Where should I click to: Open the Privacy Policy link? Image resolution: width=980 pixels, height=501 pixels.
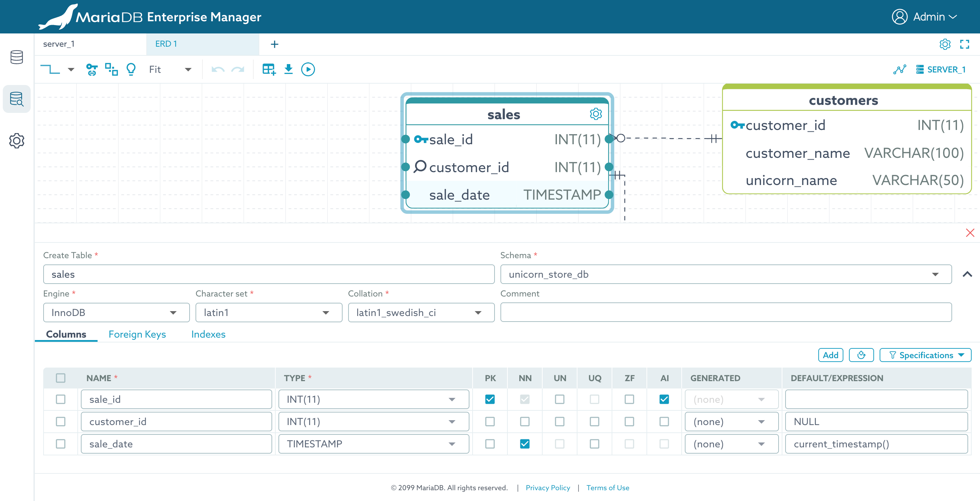pos(548,488)
